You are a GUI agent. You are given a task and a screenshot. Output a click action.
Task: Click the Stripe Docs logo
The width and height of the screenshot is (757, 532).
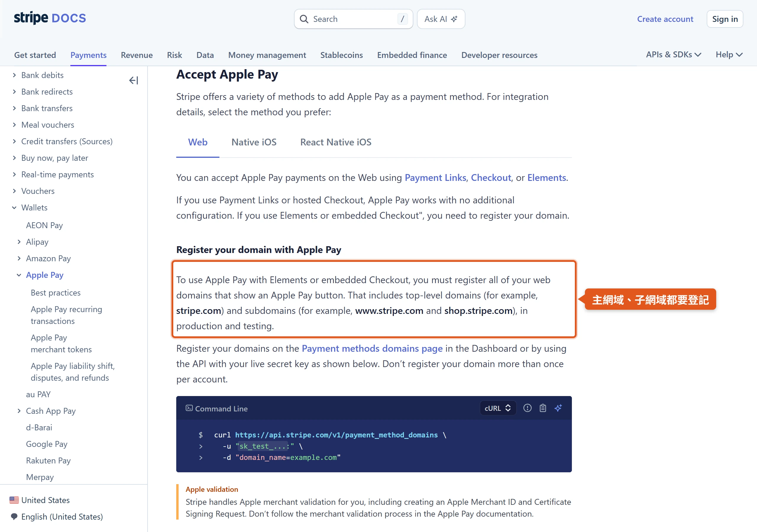50,18
